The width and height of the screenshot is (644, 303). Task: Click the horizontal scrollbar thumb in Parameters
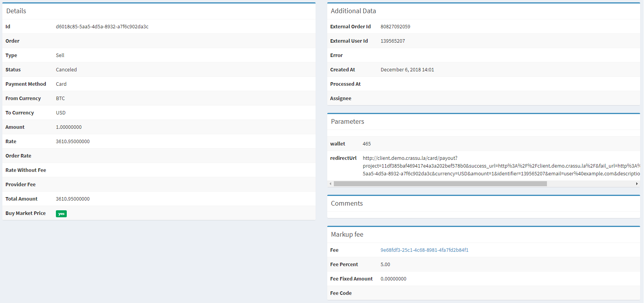(x=440, y=184)
